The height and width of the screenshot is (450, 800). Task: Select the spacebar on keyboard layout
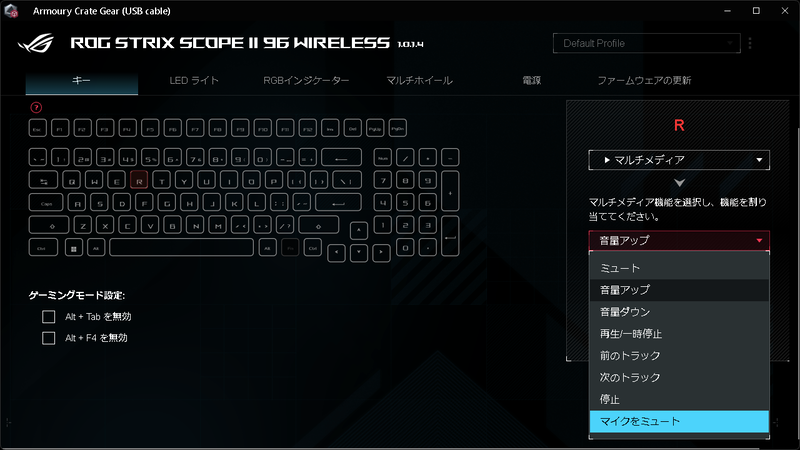181,247
